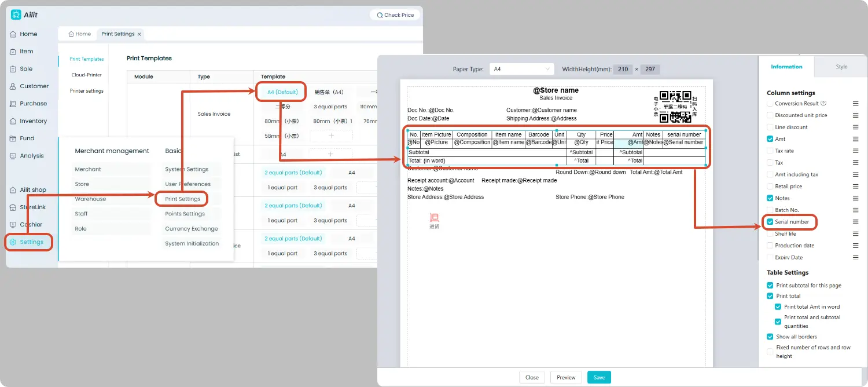Open Warehouse under Merchant management
Screen dimensions: 868x387
[x=90, y=199]
